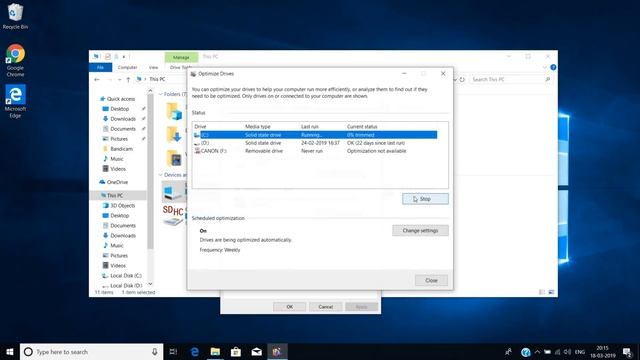The image size is (640, 360).
Task: Switch to the Manage tab in Explorer
Action: pos(181,57)
